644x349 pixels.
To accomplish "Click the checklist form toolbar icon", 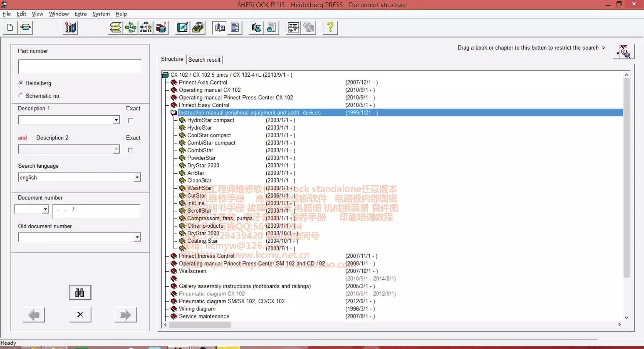I will click(293, 27).
